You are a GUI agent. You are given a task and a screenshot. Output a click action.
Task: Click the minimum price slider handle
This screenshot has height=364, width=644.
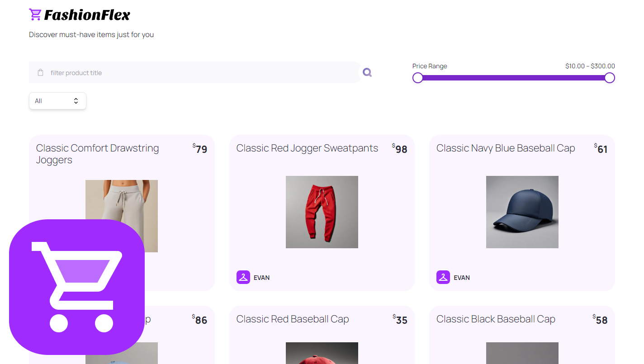418,78
